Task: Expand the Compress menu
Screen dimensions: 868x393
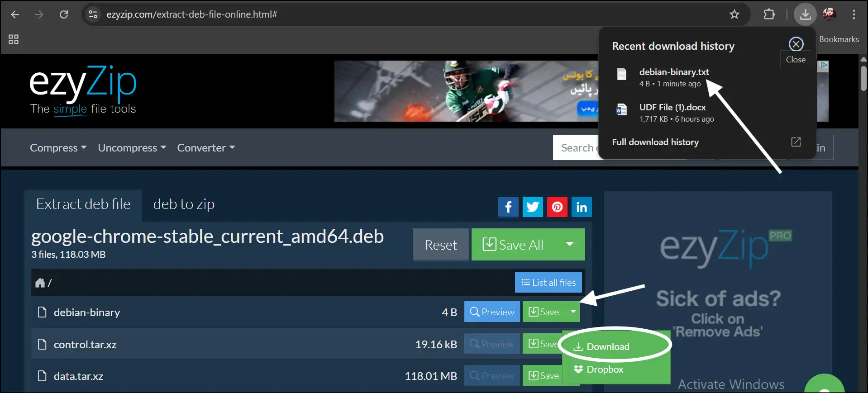Action: pyautogui.click(x=58, y=148)
